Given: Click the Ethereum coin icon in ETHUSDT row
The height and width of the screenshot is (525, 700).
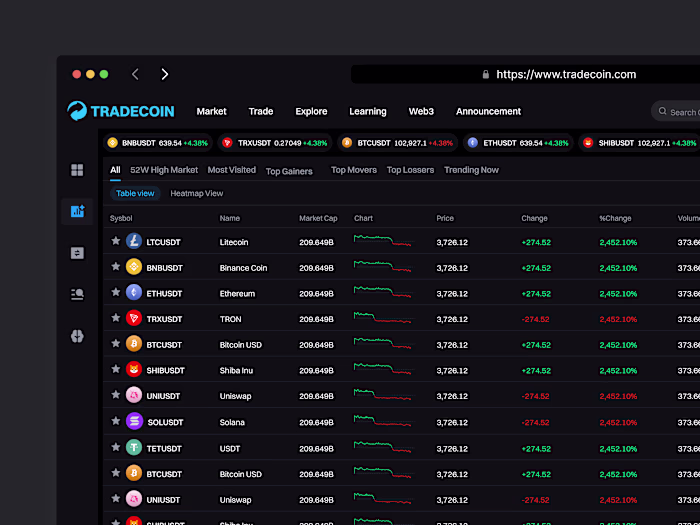Looking at the screenshot, I should point(134,292).
